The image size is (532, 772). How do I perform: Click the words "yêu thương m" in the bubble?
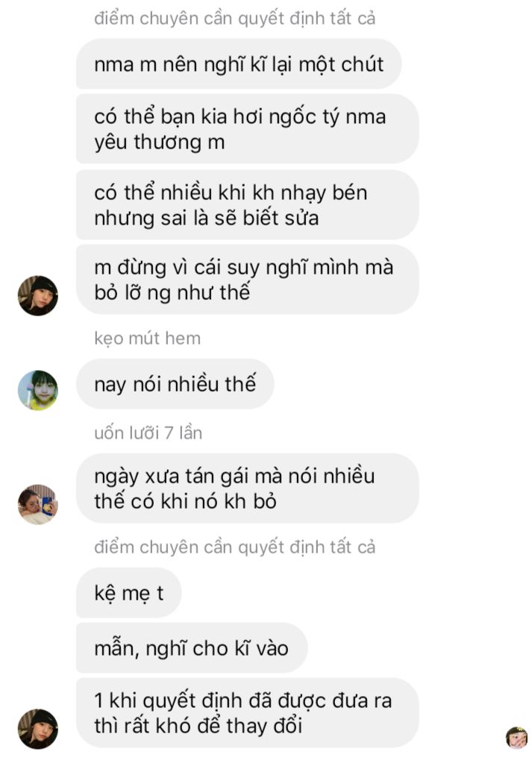[159, 142]
